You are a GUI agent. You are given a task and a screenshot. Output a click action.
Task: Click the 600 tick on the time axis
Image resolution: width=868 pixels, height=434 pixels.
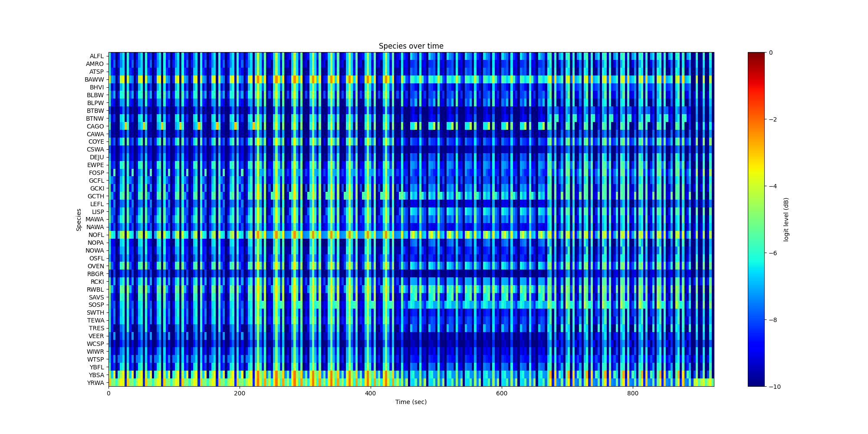coord(501,393)
